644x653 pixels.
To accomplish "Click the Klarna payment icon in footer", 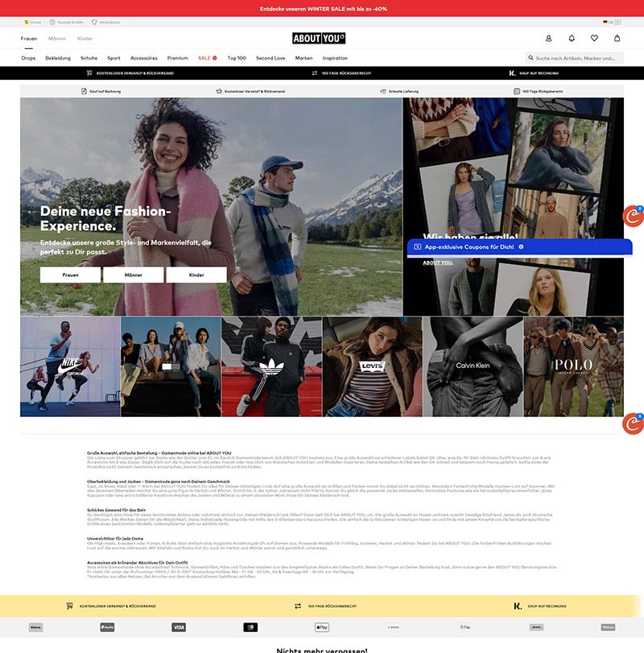I will click(35, 627).
